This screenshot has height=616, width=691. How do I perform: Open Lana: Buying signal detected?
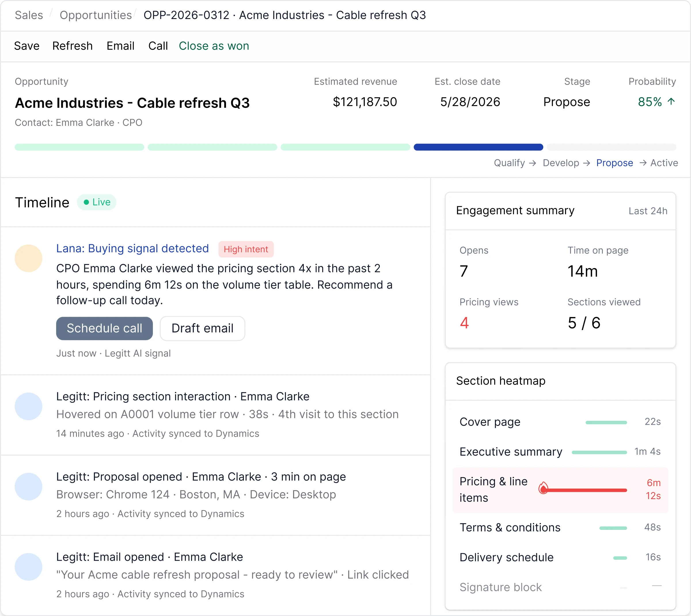pos(132,249)
